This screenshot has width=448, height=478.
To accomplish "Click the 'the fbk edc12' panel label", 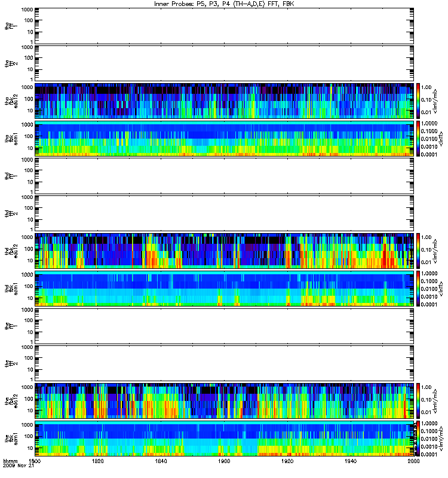I will pyautogui.click(x=11, y=401).
